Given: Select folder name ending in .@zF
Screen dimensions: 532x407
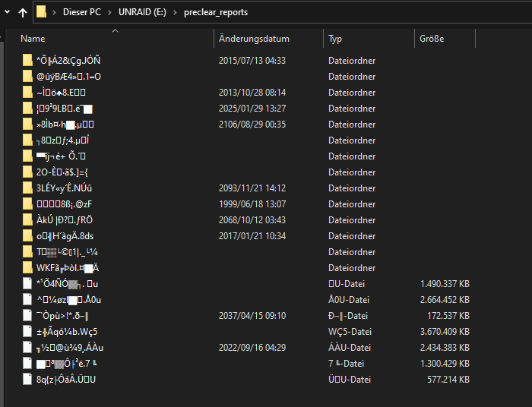Looking at the screenshot, I should coord(64,204).
